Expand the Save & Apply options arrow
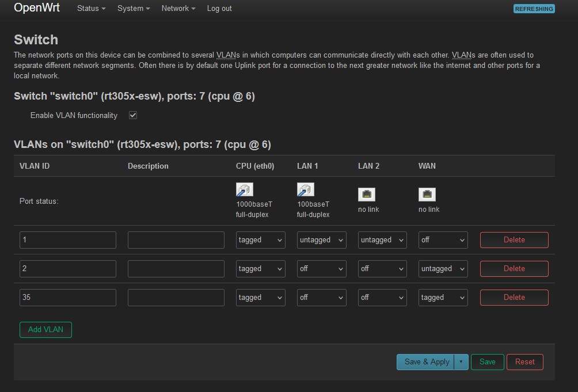 (x=461, y=362)
